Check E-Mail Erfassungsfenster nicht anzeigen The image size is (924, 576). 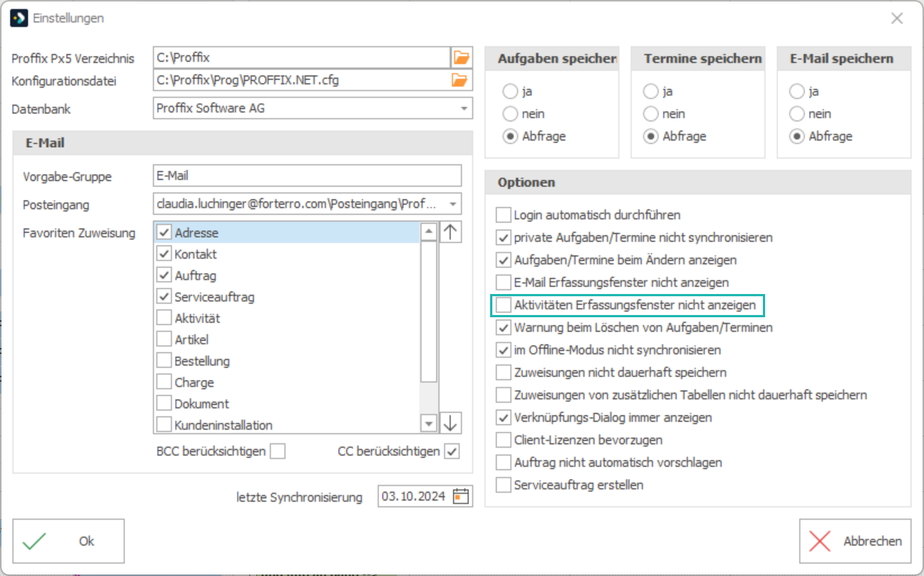coord(504,283)
